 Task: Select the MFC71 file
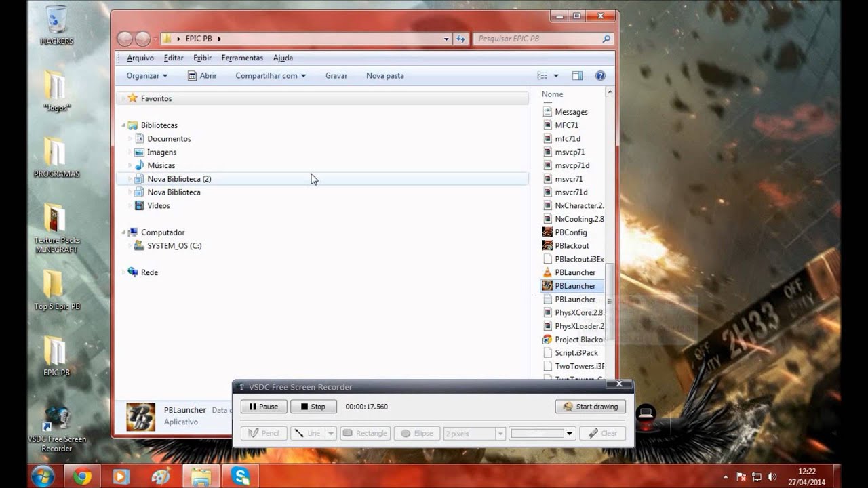point(566,125)
